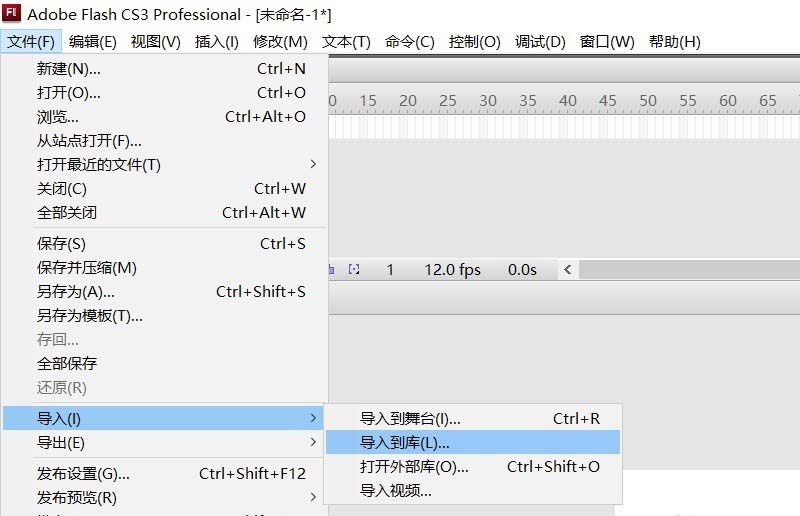Select 另存为(A)... menu entry
Screen dimensions: 800x516
[x=164, y=291]
